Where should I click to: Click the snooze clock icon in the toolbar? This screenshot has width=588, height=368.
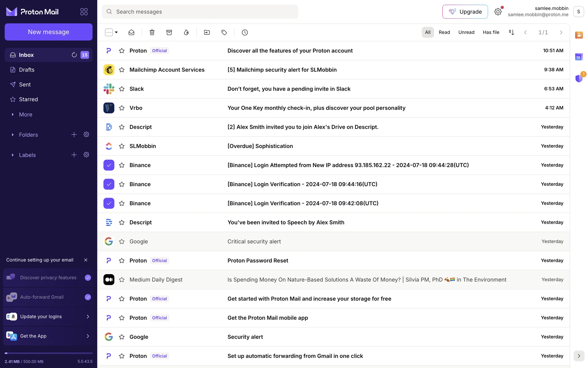point(245,32)
